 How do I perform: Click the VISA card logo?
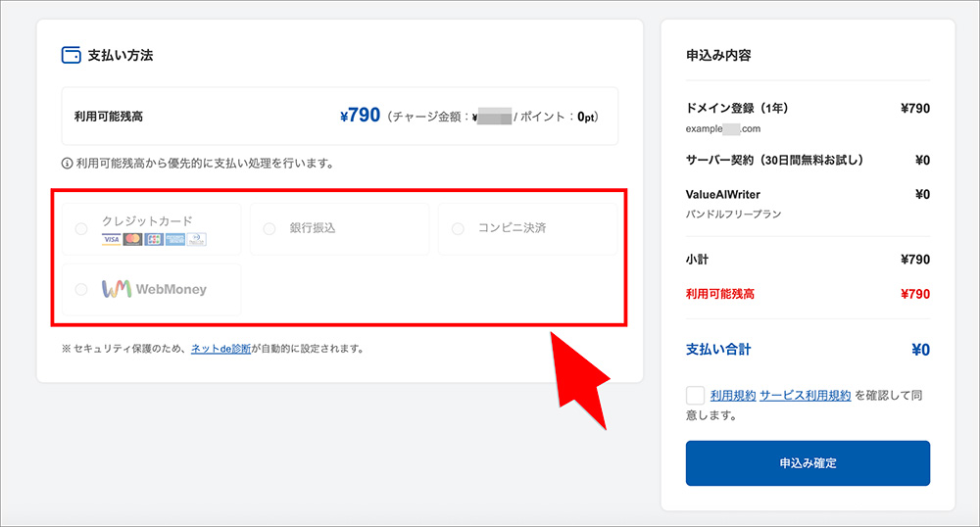pyautogui.click(x=112, y=239)
